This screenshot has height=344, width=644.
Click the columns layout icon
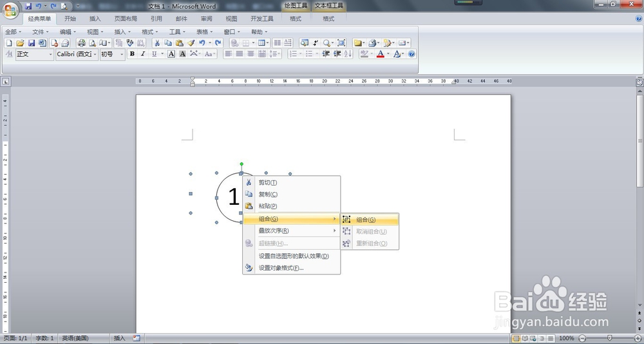pos(277,43)
